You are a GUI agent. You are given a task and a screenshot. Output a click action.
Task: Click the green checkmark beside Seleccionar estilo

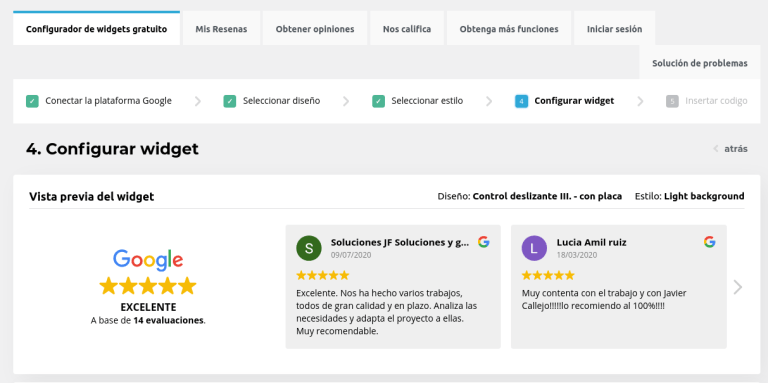(379, 101)
